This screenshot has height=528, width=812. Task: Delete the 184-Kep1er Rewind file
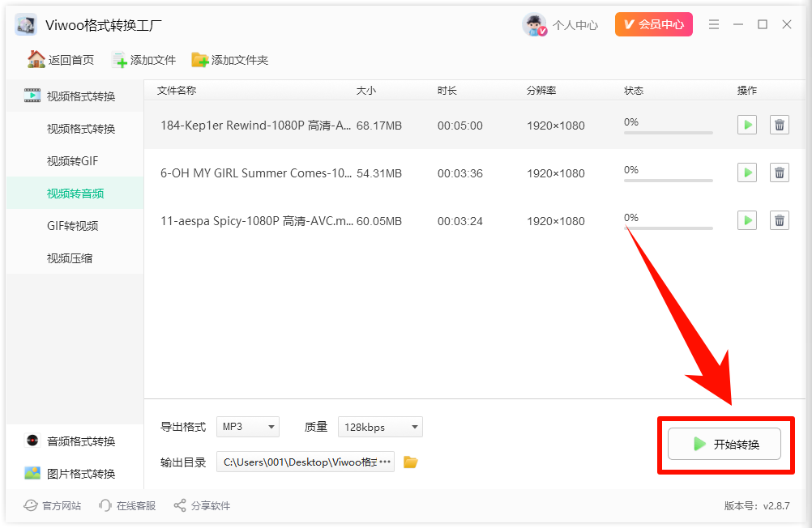point(779,125)
